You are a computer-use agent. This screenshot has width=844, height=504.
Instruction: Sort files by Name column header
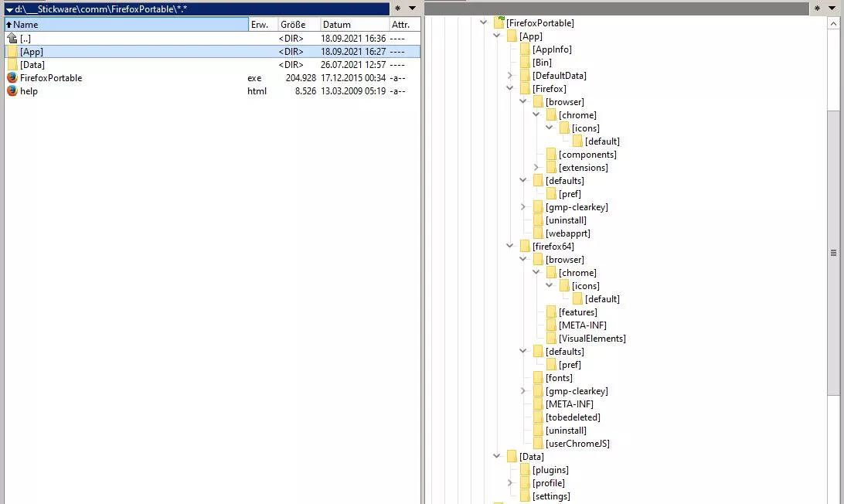(127, 24)
